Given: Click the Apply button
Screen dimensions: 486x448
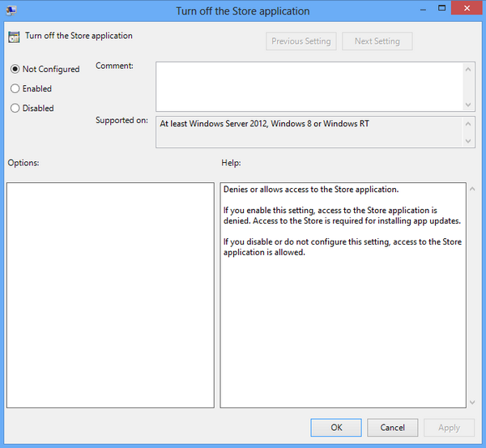Looking at the screenshot, I should click(x=449, y=428).
